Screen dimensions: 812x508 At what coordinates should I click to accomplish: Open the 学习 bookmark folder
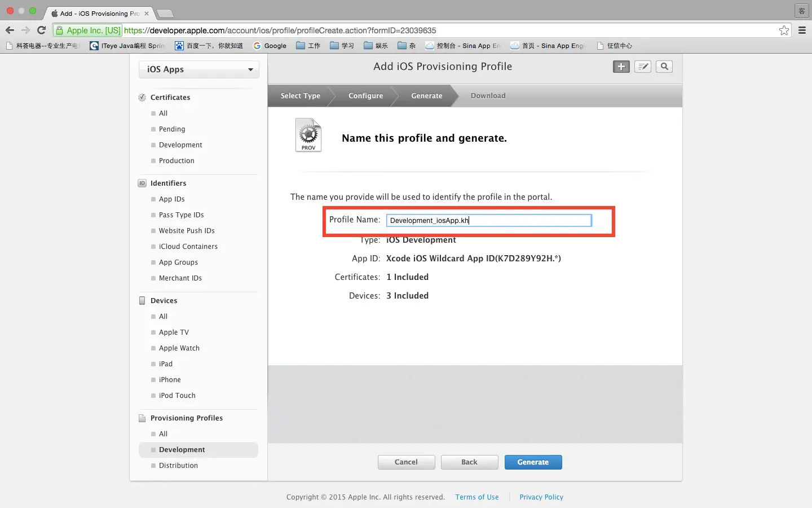(x=342, y=46)
